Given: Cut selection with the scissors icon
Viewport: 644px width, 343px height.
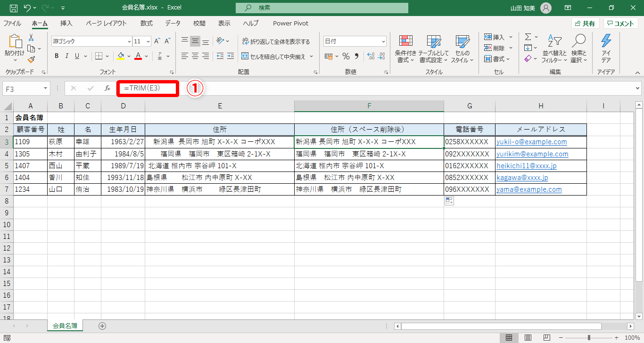Looking at the screenshot, I should 31,38.
